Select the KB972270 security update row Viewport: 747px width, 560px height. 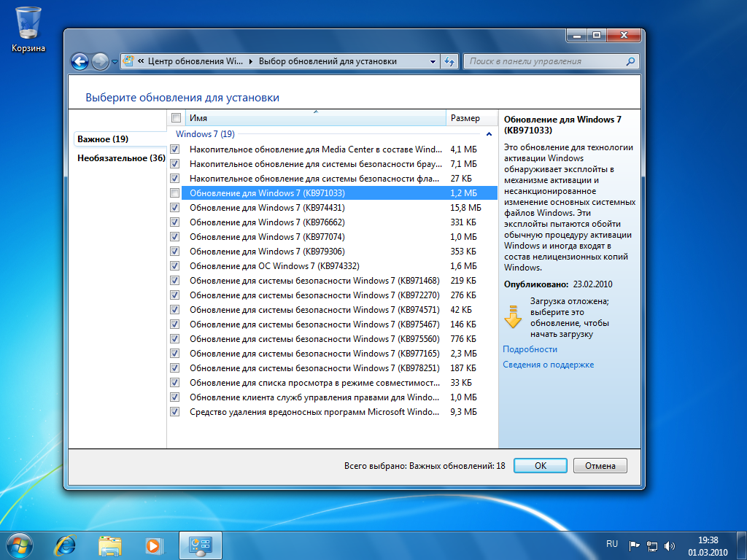[x=333, y=295]
